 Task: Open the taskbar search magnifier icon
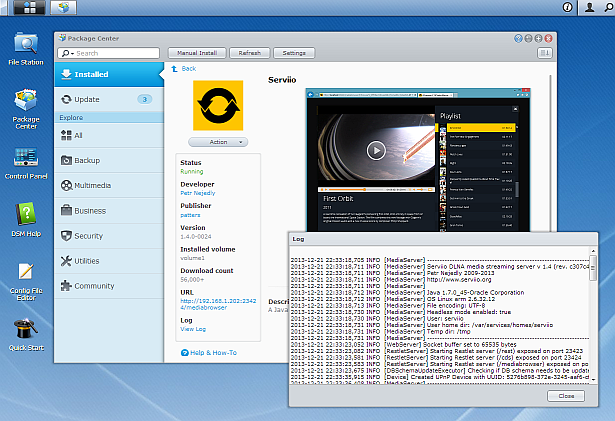609,7
